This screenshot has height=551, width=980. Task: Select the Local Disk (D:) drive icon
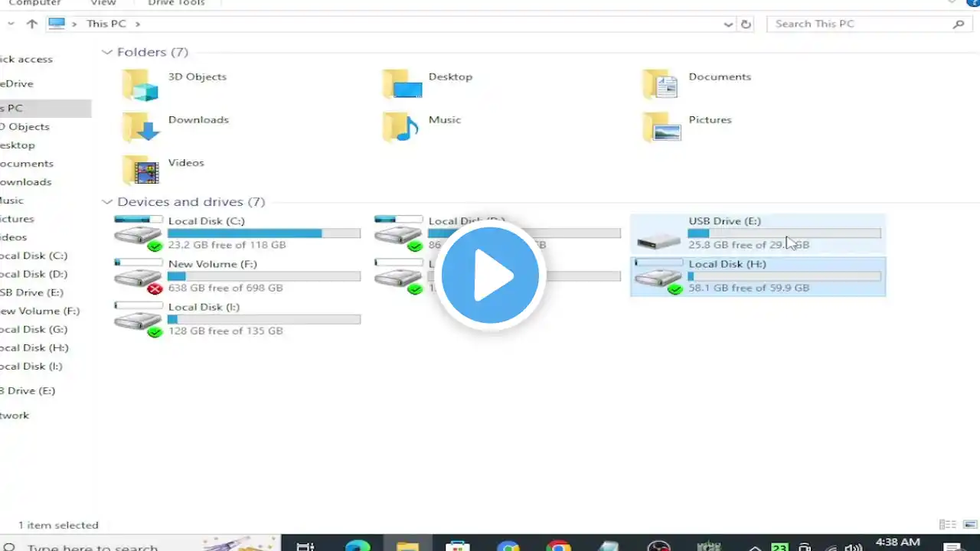(399, 233)
